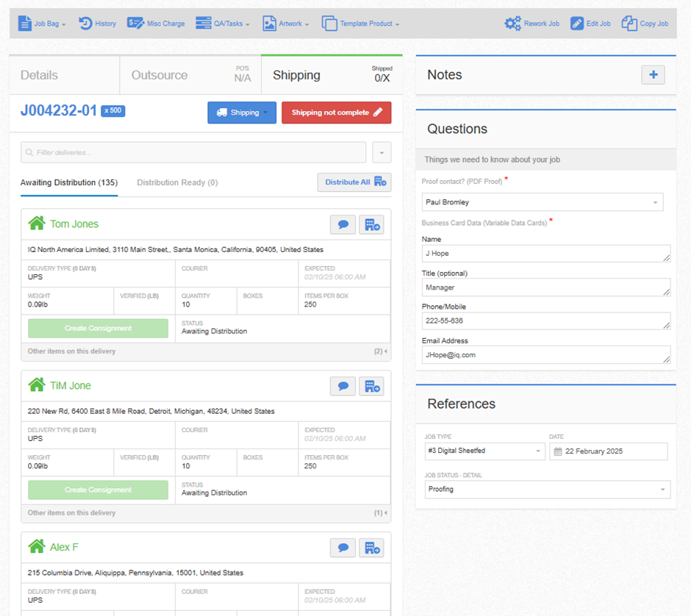The image size is (691, 616).
Task: Open comments for Tom Jones delivery
Action: tap(343, 225)
